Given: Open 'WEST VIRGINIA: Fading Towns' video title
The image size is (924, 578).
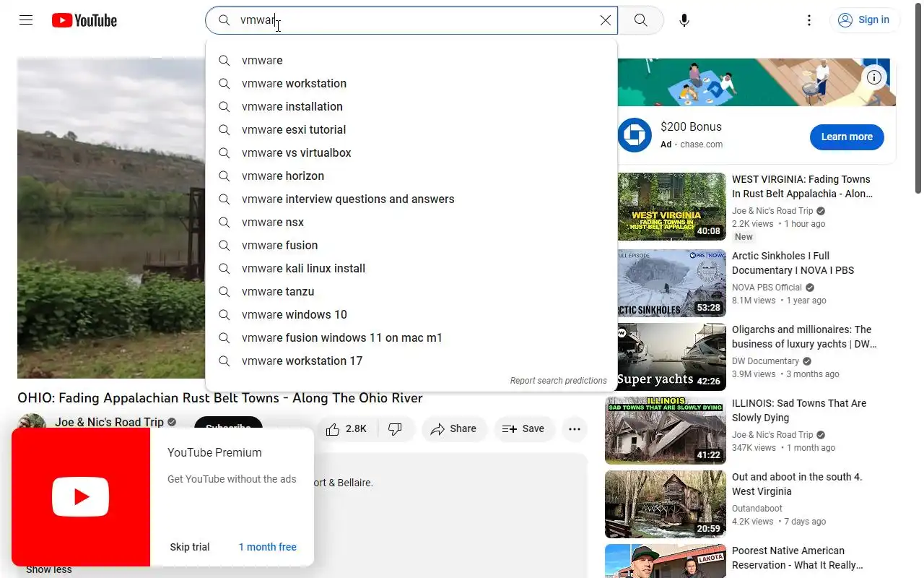Looking at the screenshot, I should click(802, 186).
